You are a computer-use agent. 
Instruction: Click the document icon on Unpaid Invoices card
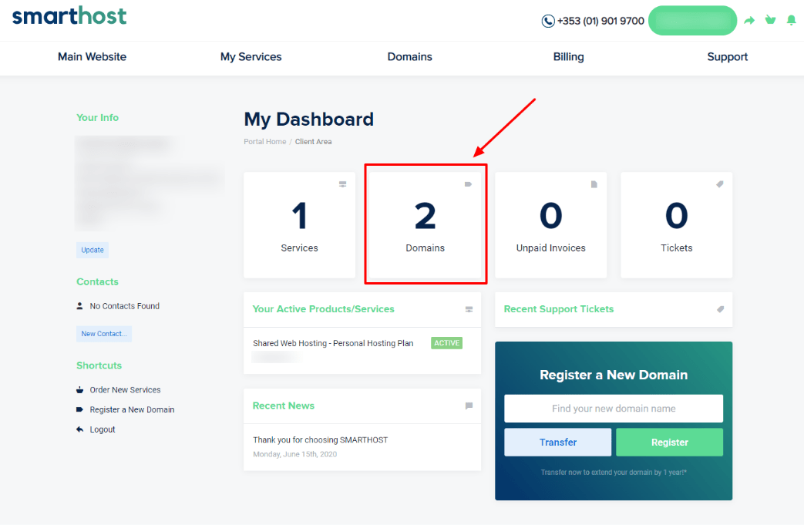coord(594,184)
